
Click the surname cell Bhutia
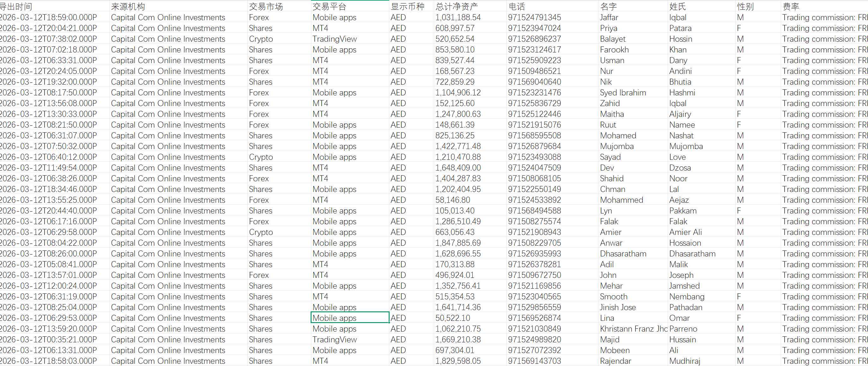[701, 82]
